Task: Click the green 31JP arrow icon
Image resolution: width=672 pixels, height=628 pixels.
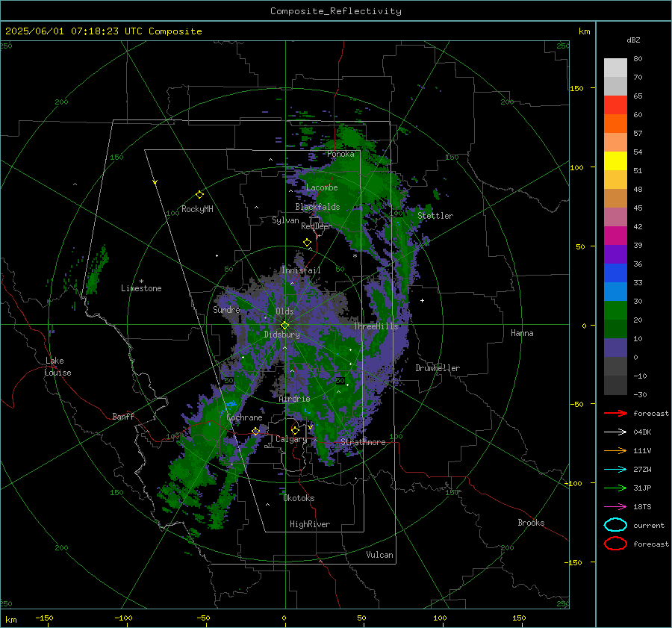Action: tap(615, 488)
